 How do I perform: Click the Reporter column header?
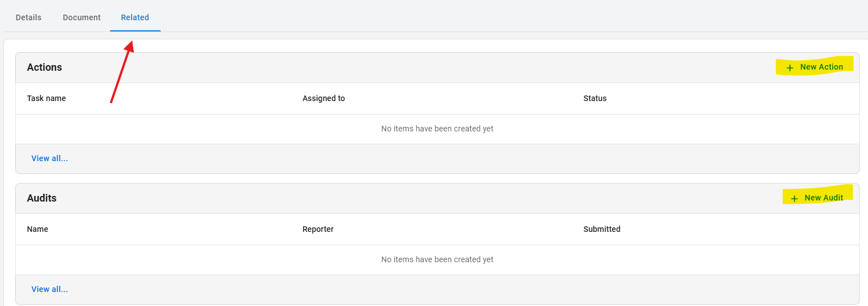pyautogui.click(x=318, y=229)
